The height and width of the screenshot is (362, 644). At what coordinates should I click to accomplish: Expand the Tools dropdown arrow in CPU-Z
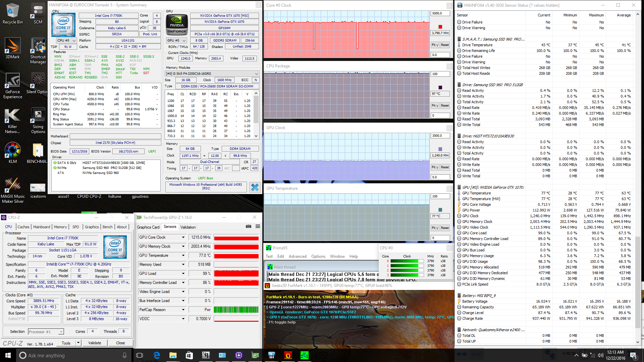(x=78, y=343)
